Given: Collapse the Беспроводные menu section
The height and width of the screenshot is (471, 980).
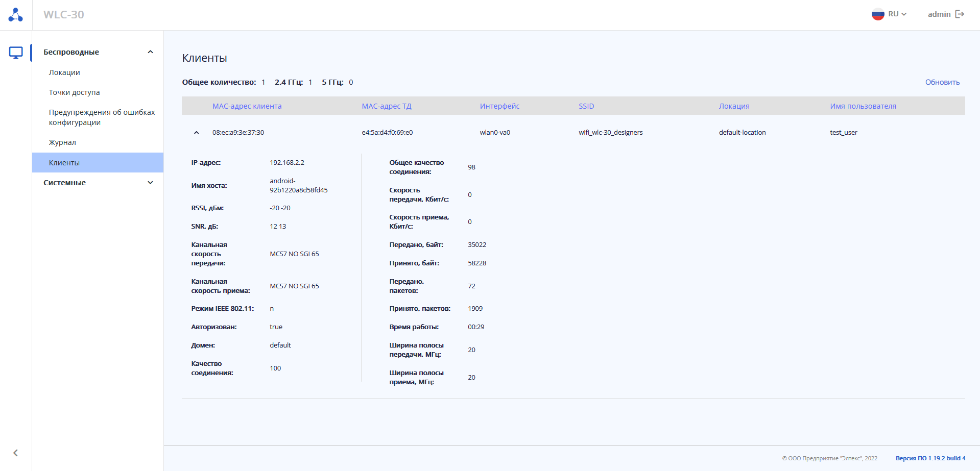Looking at the screenshot, I should click(150, 52).
